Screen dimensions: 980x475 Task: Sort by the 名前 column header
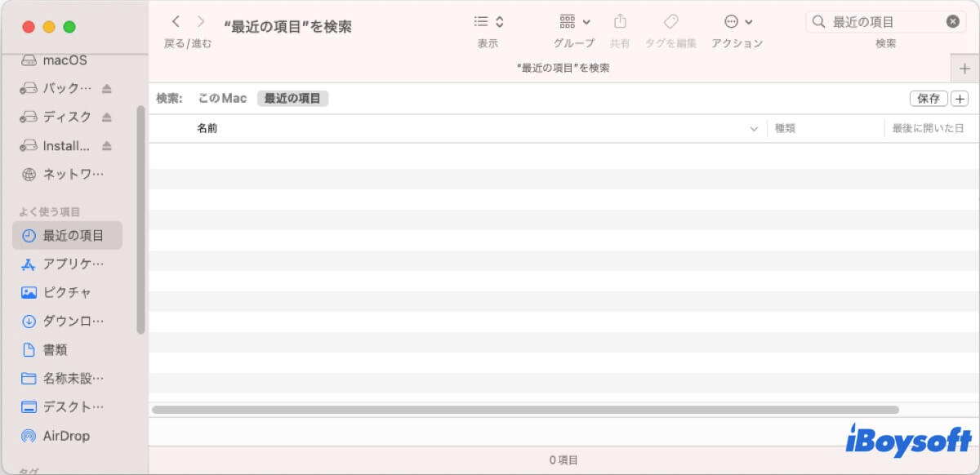click(207, 129)
